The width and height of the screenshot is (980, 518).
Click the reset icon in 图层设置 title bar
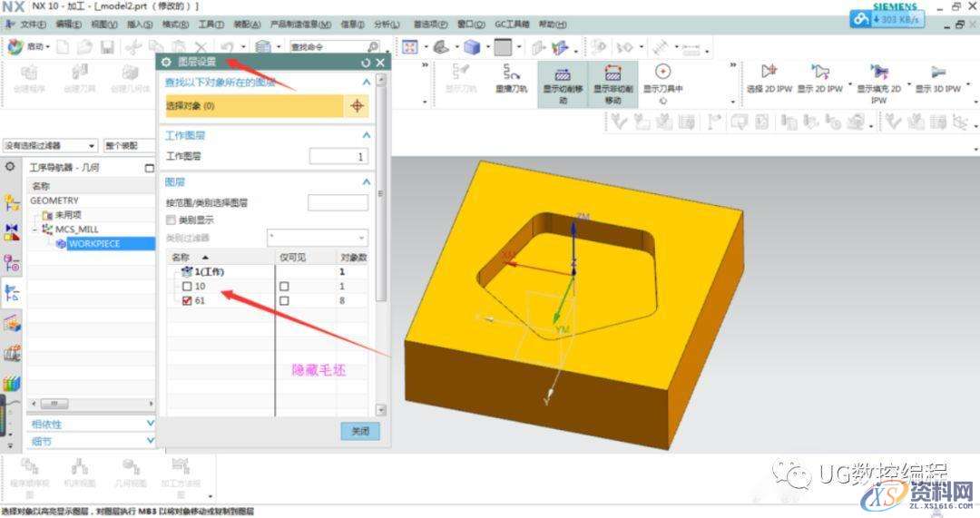coord(365,63)
